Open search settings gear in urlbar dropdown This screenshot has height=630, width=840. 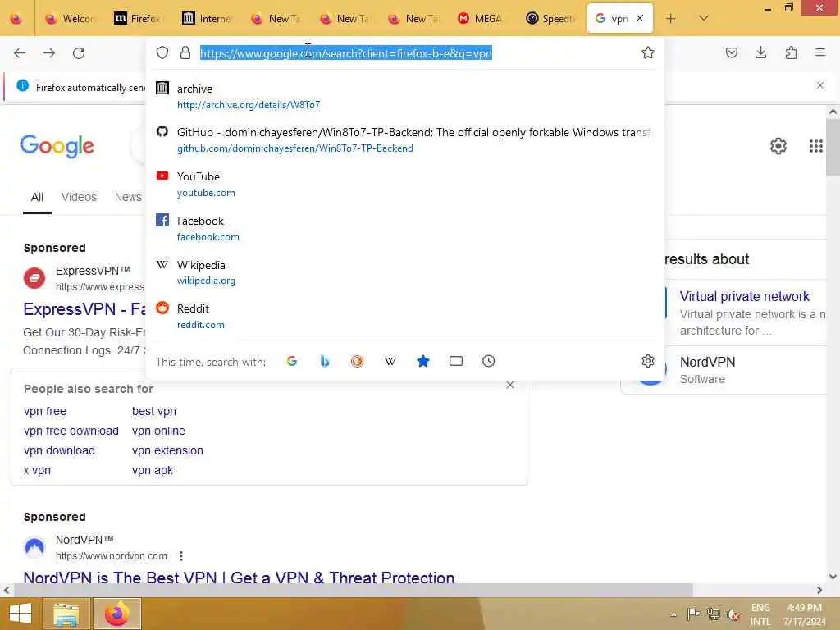pyautogui.click(x=648, y=361)
